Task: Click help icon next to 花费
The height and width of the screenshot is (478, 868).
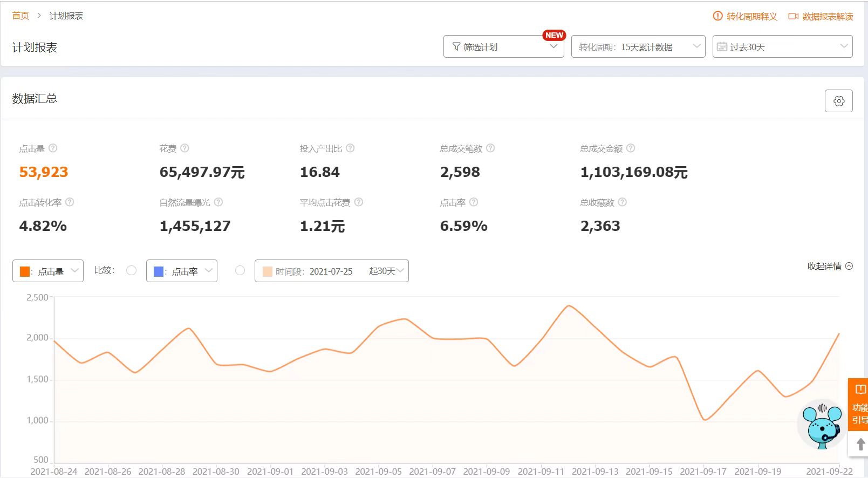Action: coord(184,148)
